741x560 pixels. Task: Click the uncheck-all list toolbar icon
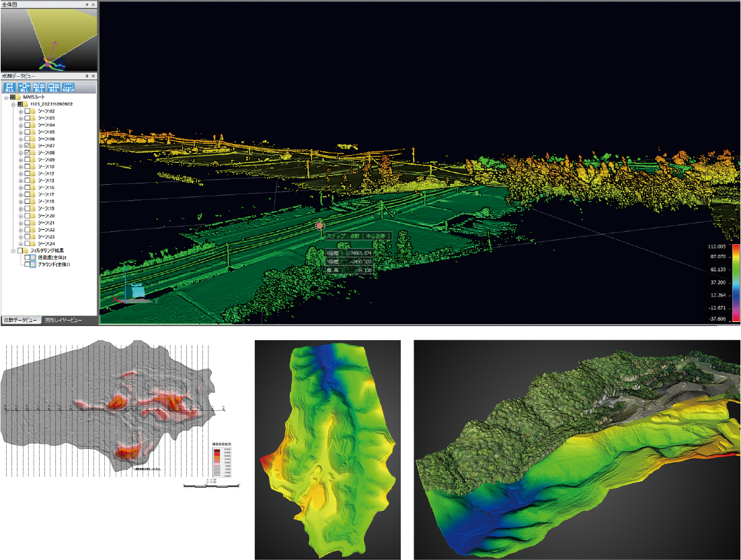tap(54, 87)
